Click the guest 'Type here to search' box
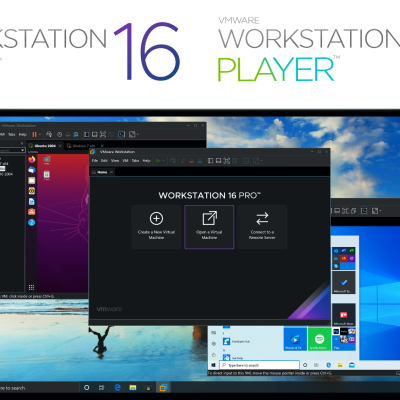 [259, 365]
